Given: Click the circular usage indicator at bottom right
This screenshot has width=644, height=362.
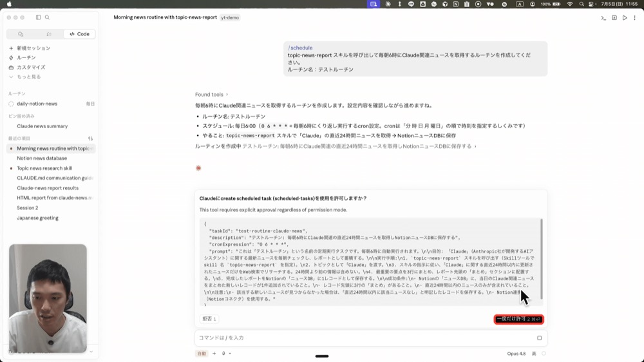Looking at the screenshot, I should (x=544, y=354).
